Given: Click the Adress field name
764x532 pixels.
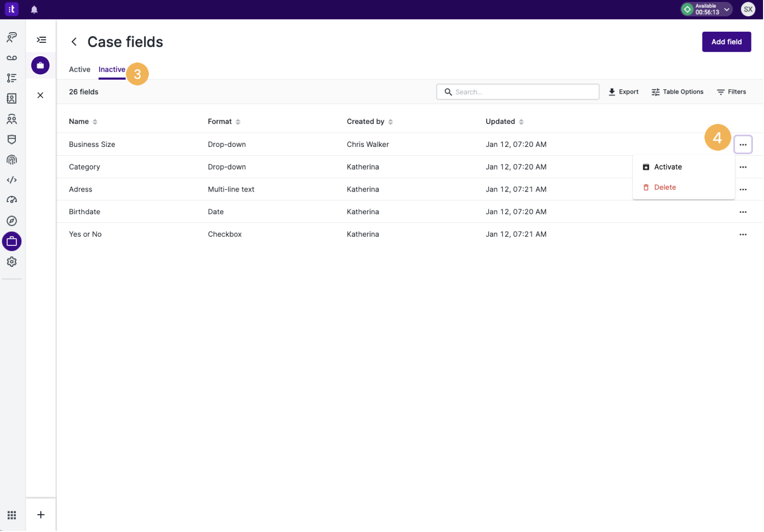Looking at the screenshot, I should [x=81, y=190].
